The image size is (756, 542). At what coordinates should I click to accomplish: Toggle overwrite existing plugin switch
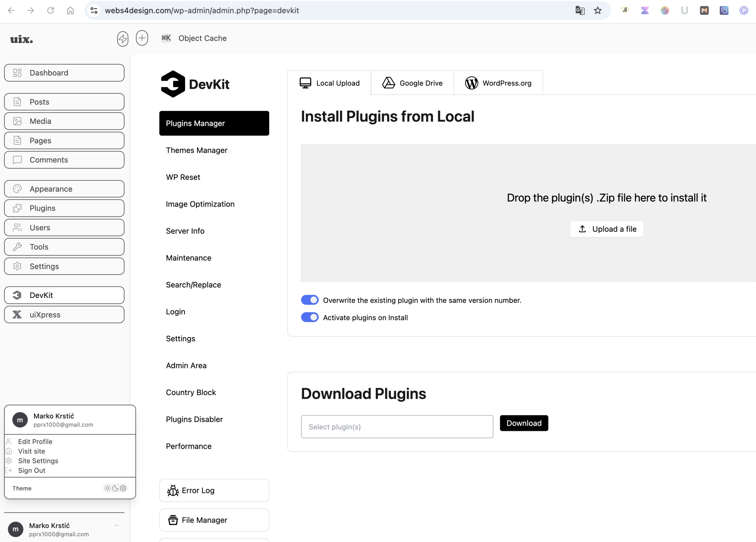coord(310,300)
